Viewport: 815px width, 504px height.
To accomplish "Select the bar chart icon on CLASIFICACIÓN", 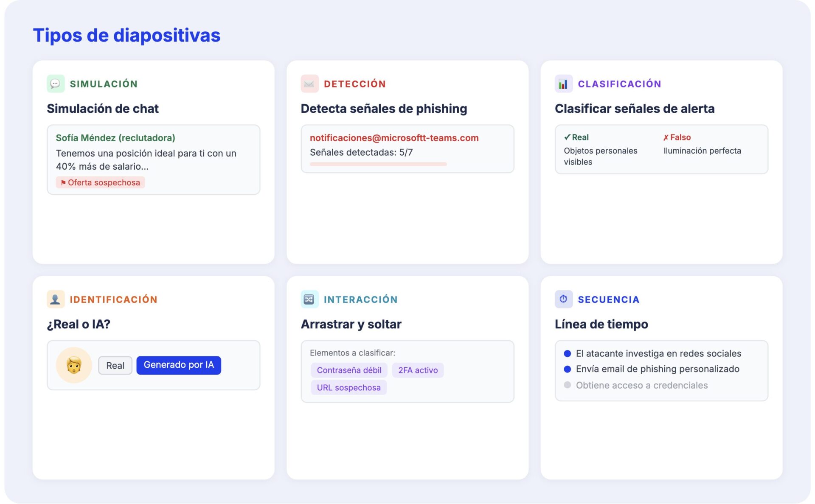I will click(563, 84).
